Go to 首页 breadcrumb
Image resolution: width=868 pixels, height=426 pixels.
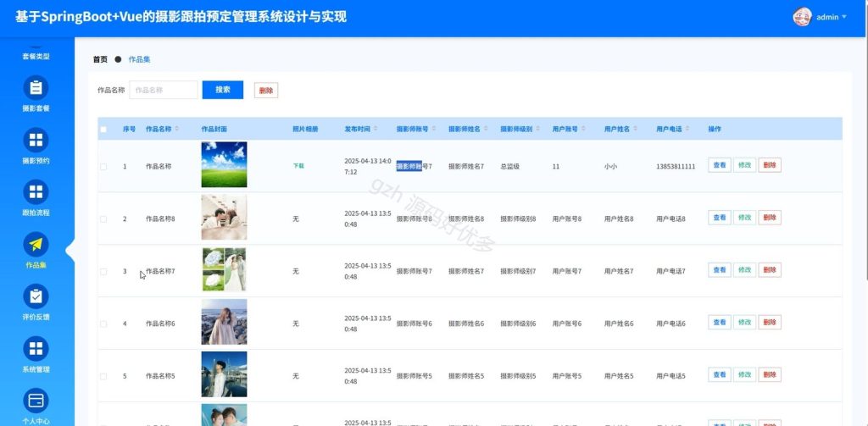click(x=100, y=59)
